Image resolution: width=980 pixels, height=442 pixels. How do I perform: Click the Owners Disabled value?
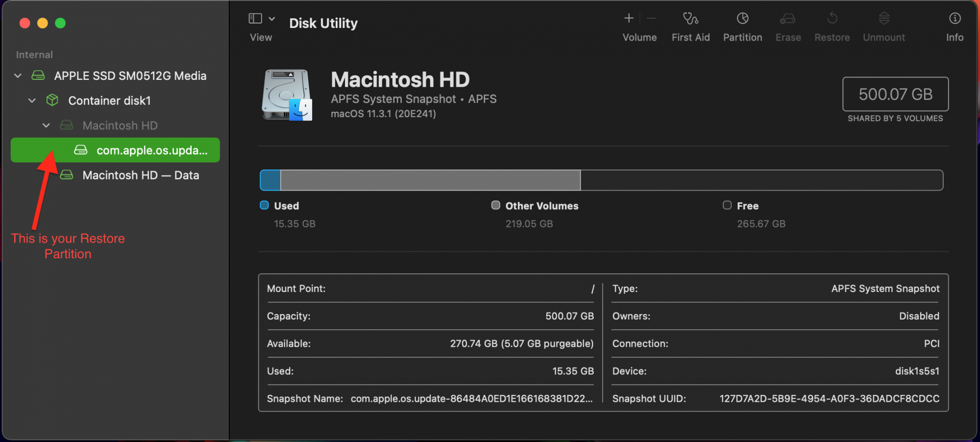click(919, 316)
